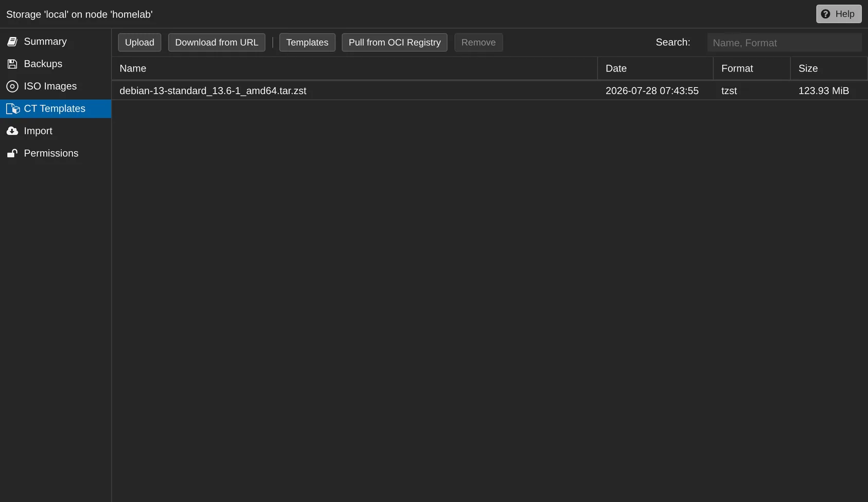Go to Backups in sidebar

[56, 64]
